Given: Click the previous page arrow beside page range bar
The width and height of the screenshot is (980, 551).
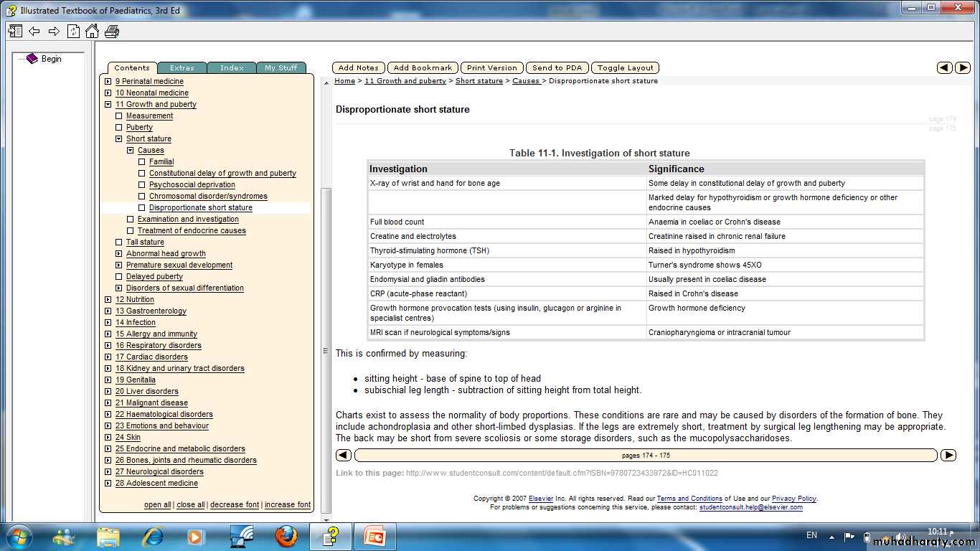Looking at the screenshot, I should point(344,455).
